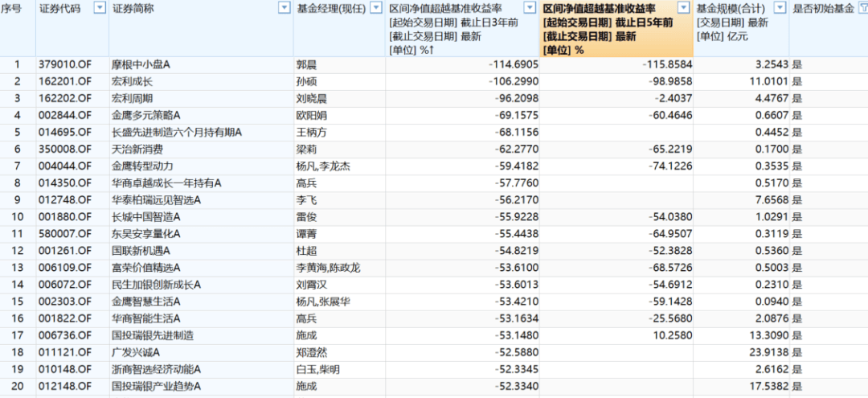
Task: Click the 是否初始基金 column header
Action: (824, 9)
